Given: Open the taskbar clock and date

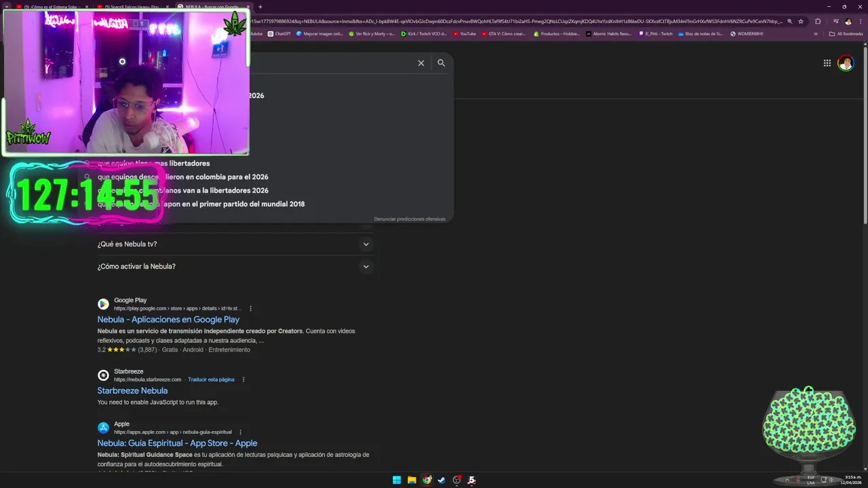Looking at the screenshot, I should click(851, 480).
